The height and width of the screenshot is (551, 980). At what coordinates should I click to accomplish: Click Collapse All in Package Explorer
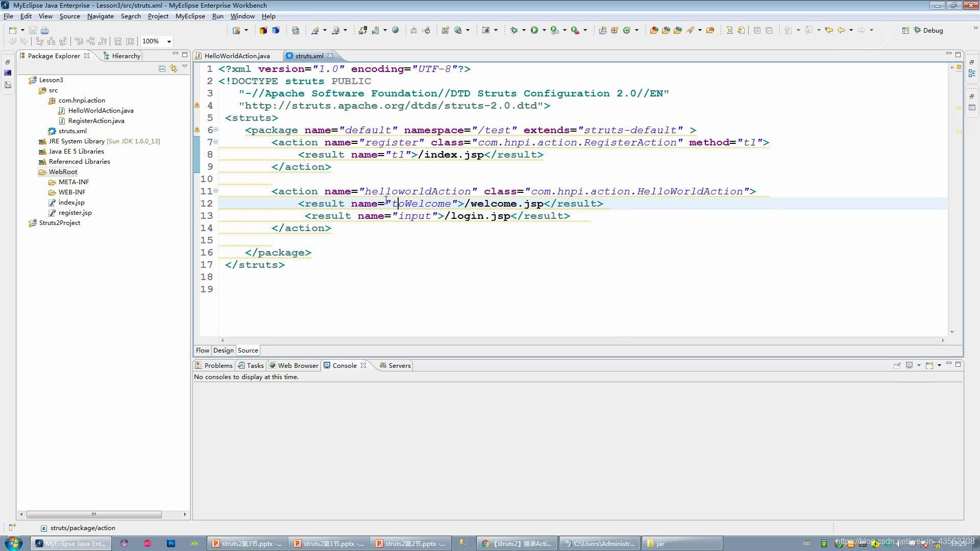162,68
